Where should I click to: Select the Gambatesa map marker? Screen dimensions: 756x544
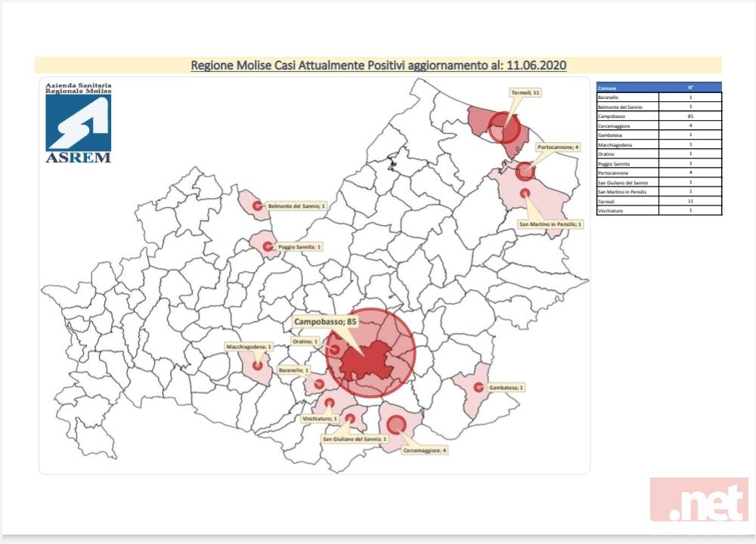(479, 387)
